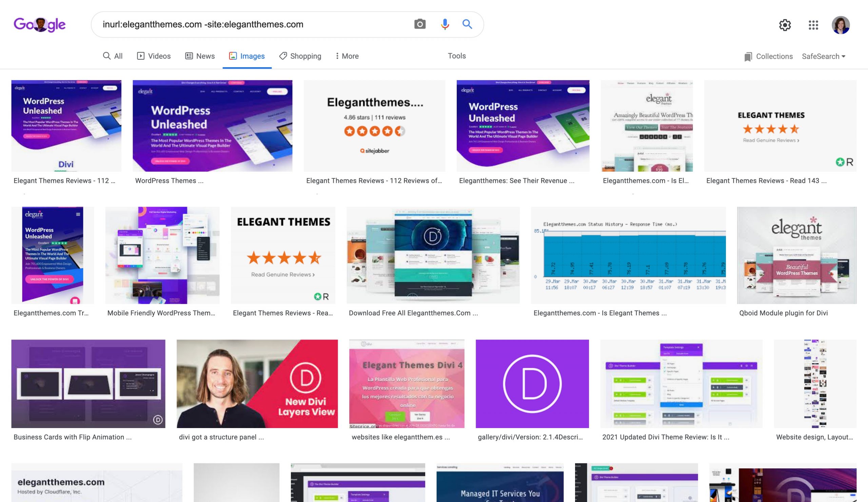Go to Google home via the logo
The width and height of the screenshot is (868, 502).
tap(39, 24)
